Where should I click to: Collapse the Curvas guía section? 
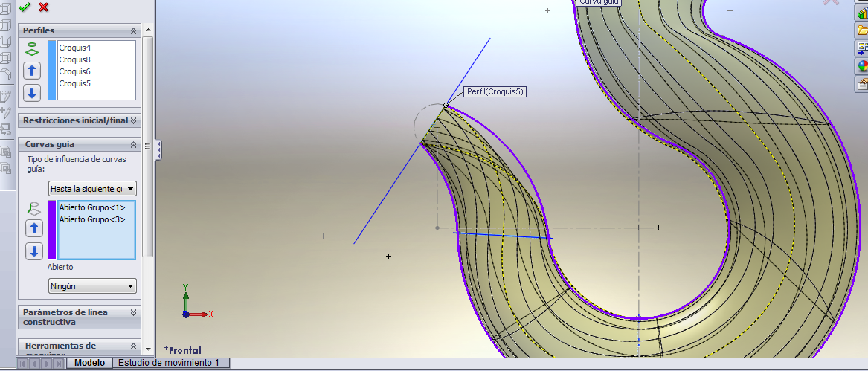tap(133, 144)
